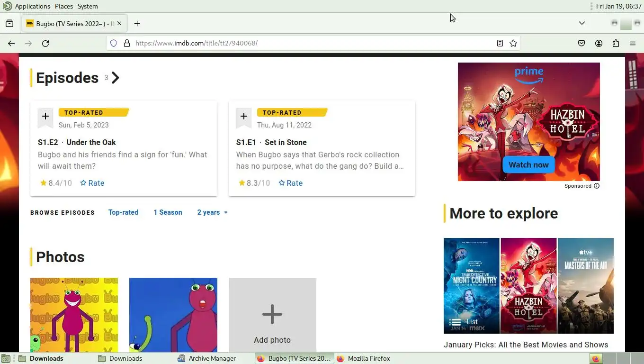Viewport: 644px width, 364px height.
Task: Open a new browser tab
Action: [137, 23]
